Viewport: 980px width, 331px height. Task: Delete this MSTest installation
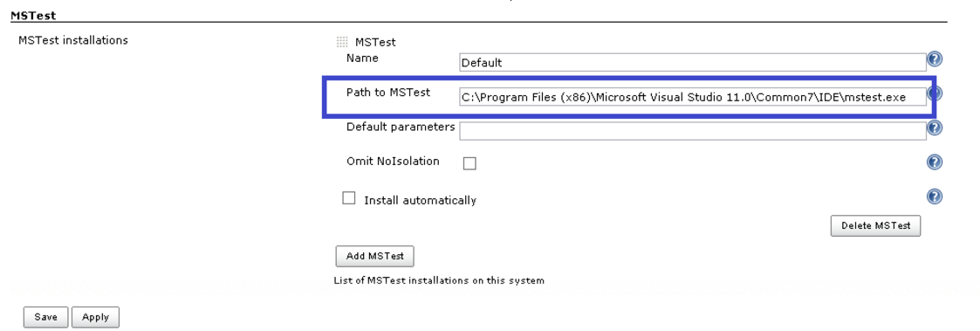pyautogui.click(x=875, y=226)
